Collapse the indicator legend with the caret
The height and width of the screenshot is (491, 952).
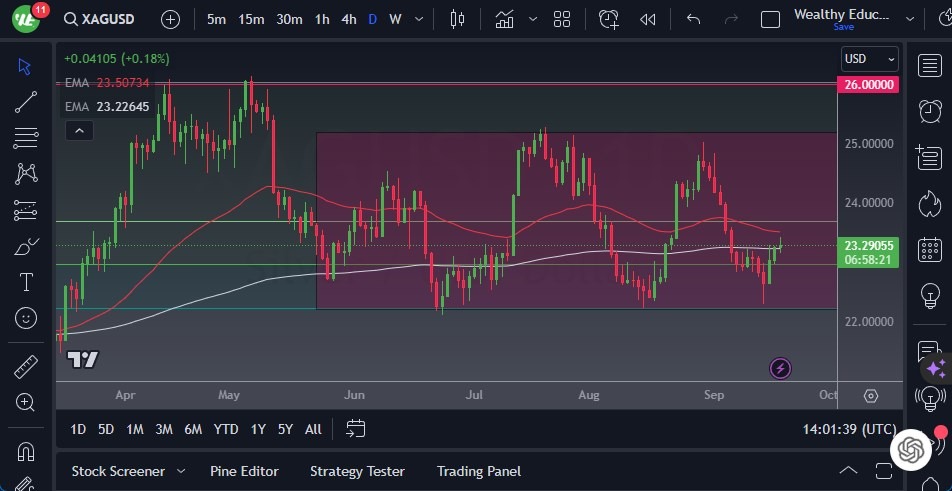(x=78, y=130)
